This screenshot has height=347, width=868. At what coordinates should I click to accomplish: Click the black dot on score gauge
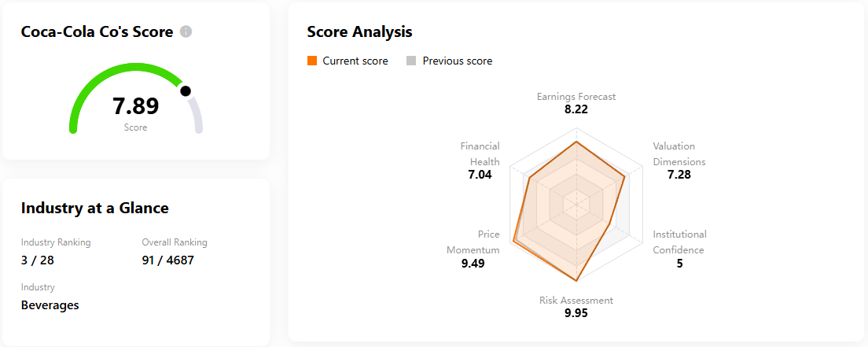click(186, 91)
